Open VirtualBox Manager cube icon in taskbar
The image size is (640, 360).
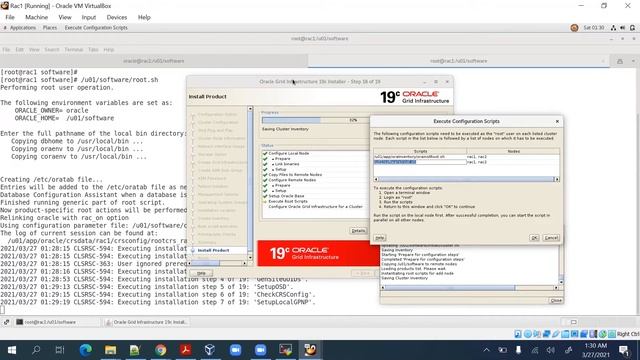pyautogui.click(x=210, y=350)
